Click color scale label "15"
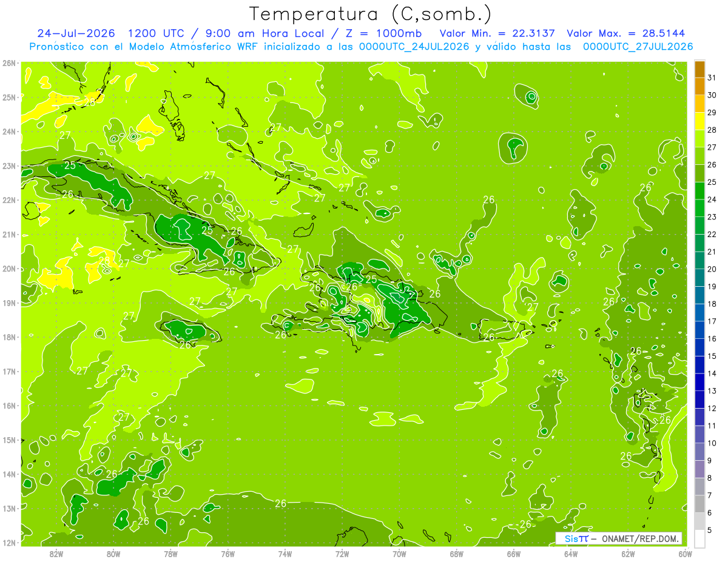728x562 pixels. (x=712, y=356)
